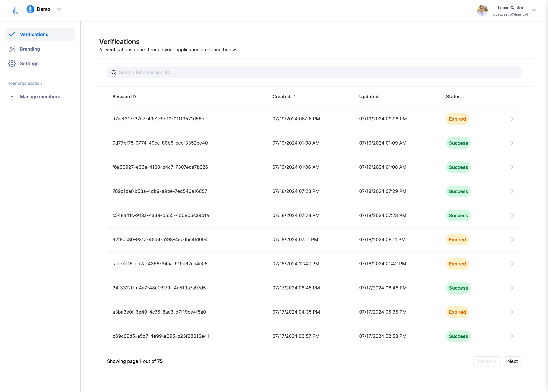548x392 pixels.
Task: Select session ID 789c1daf-b58a-4db9-a9be-7ed546a16857
Action: pyautogui.click(x=160, y=191)
